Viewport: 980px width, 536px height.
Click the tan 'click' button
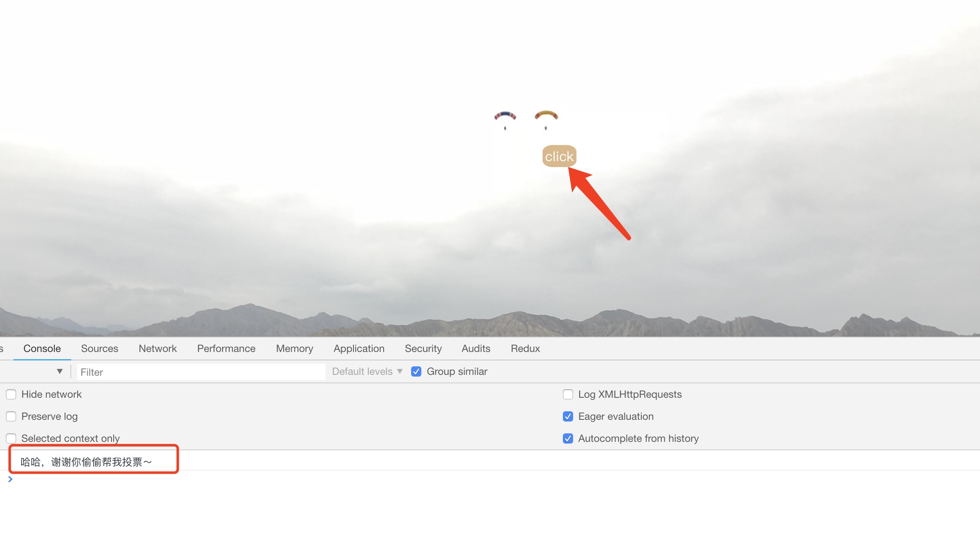pos(559,156)
